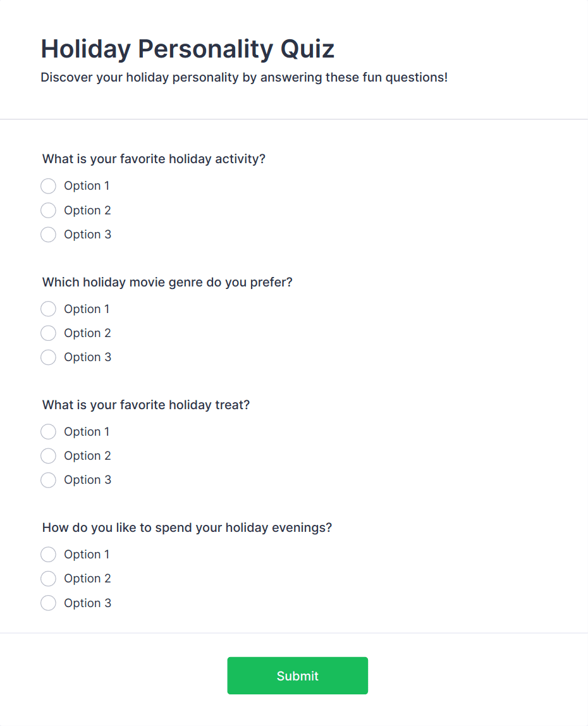The image size is (588, 726).
Task: Select Option 2 for holiday evenings question
Action: click(48, 578)
